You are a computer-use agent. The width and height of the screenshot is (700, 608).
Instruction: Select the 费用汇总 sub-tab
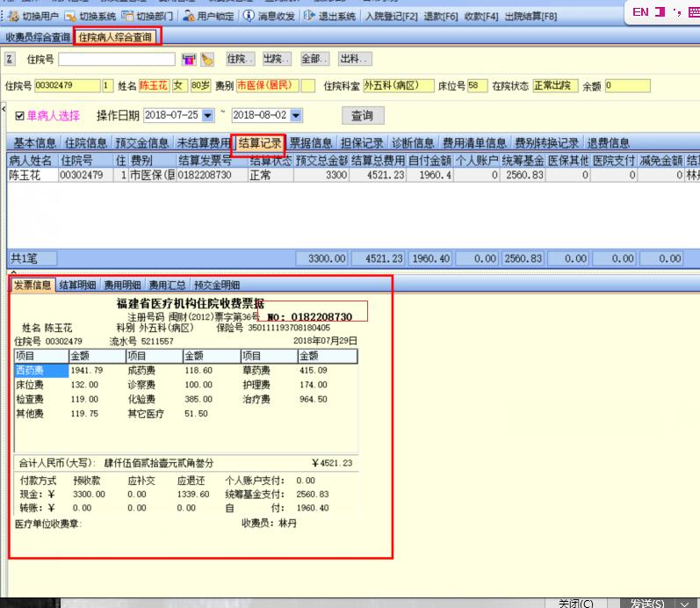pyautogui.click(x=167, y=285)
